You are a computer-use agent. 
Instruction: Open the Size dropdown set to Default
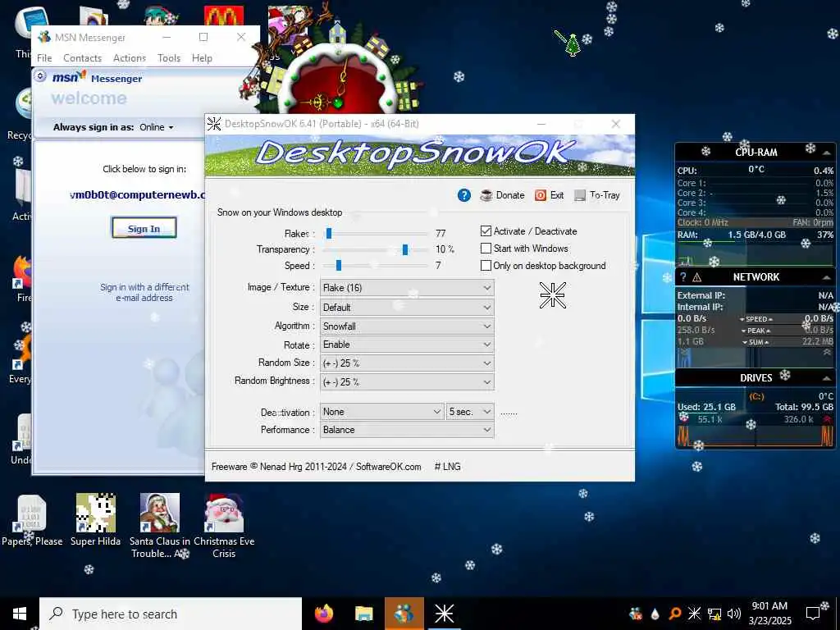point(407,308)
